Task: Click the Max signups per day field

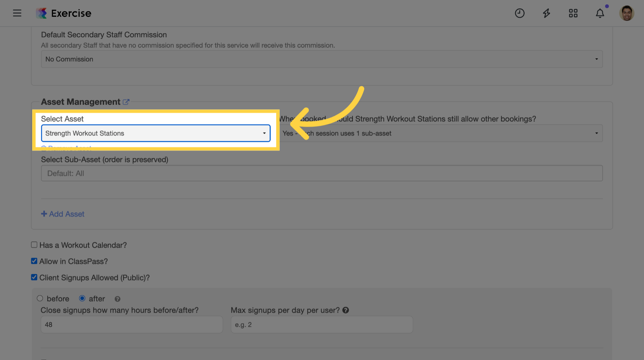Action: [x=322, y=325]
